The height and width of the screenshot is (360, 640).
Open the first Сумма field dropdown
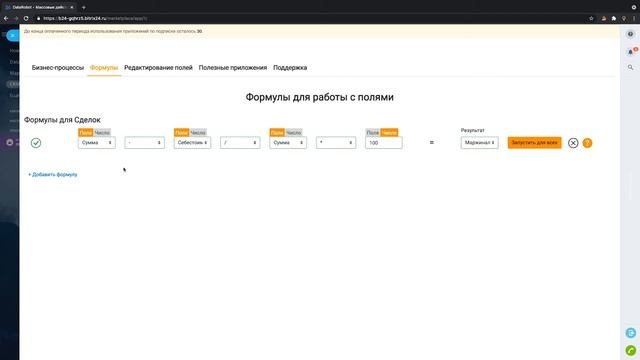(97, 143)
